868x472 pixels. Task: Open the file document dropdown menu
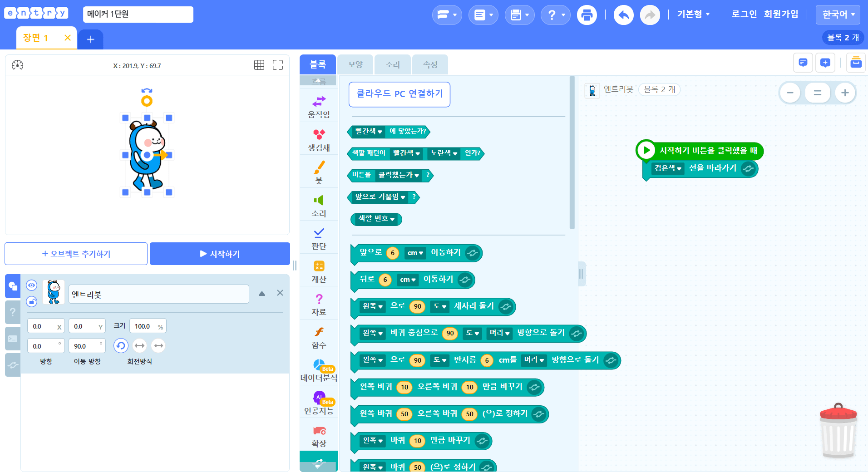[483, 15]
